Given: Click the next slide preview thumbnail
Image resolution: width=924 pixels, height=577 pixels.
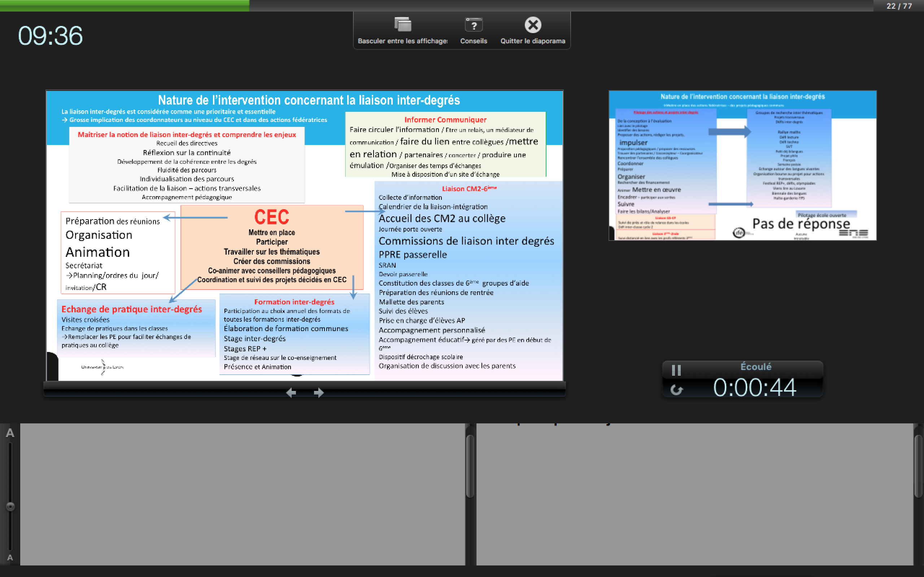Looking at the screenshot, I should (742, 165).
